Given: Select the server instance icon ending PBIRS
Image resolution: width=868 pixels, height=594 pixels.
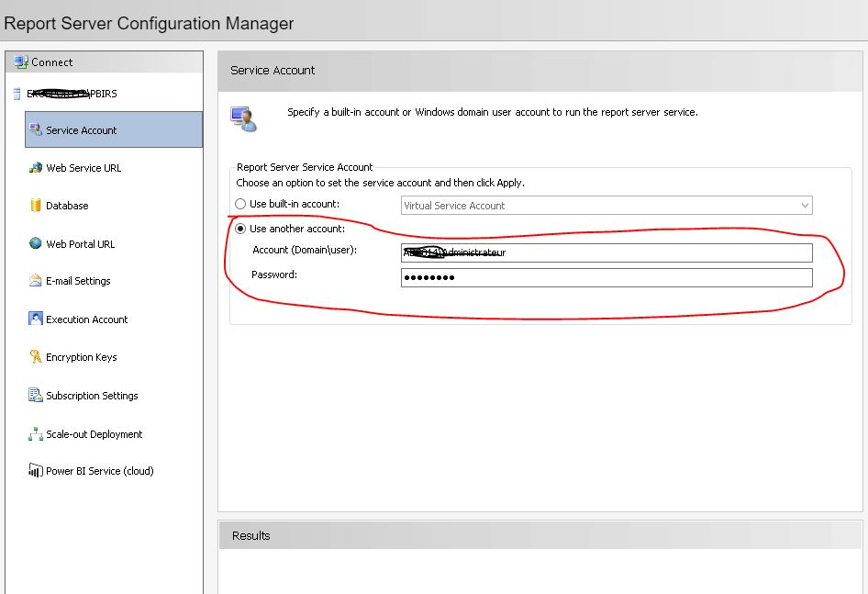Looking at the screenshot, I should tap(17, 94).
